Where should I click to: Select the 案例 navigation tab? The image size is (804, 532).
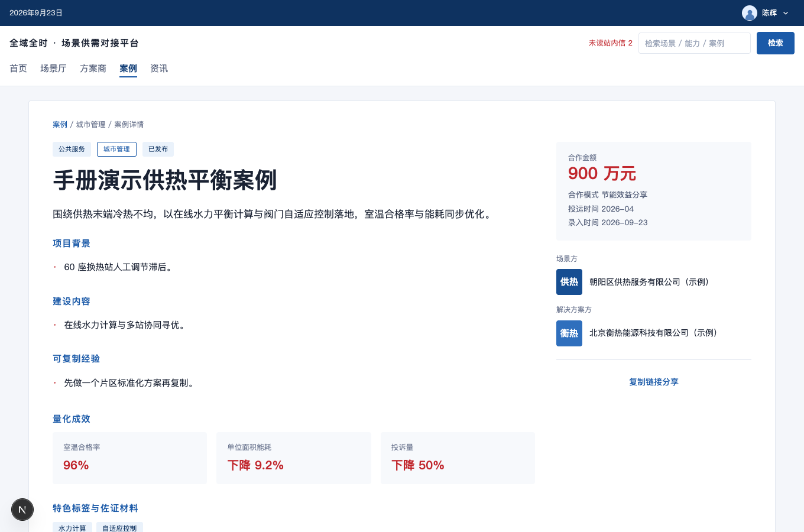128,69
